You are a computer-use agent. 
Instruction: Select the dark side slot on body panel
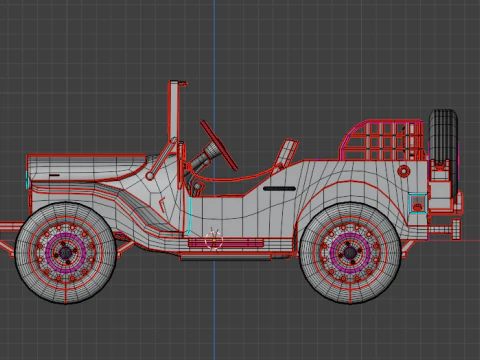(x=279, y=189)
